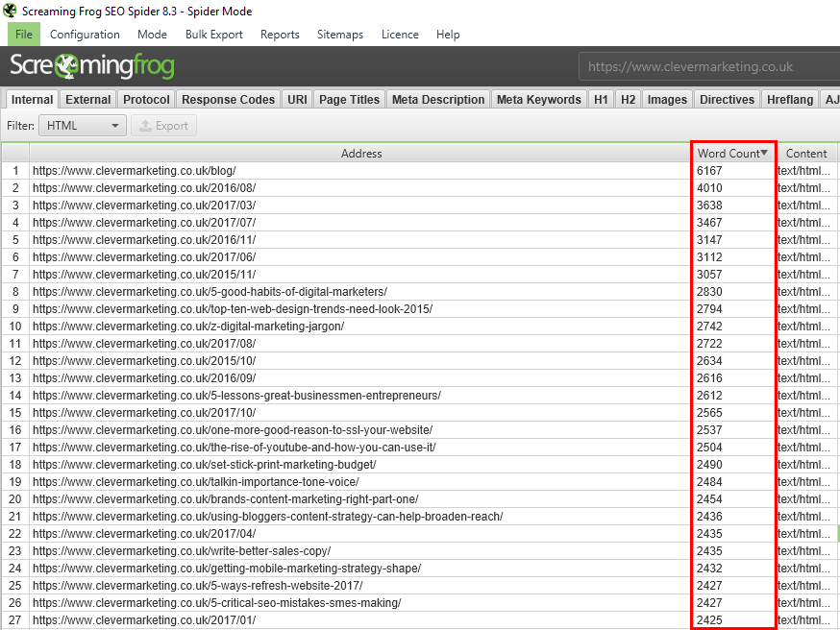This screenshot has width=840, height=630.
Task: Switch to the H2 tab
Action: (x=628, y=100)
